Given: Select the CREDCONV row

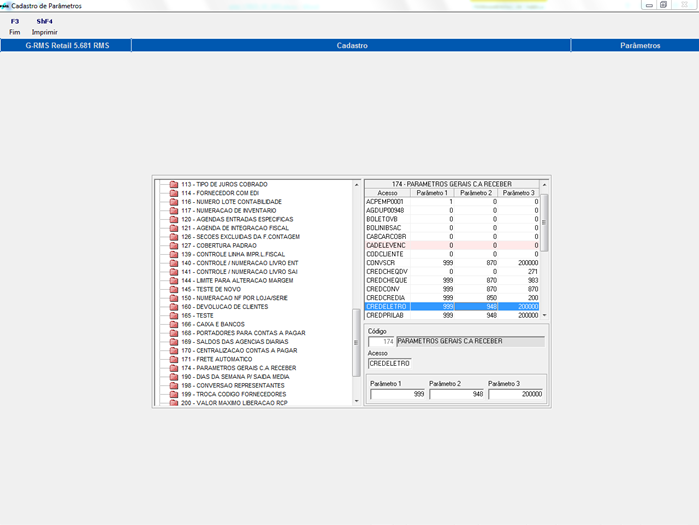Looking at the screenshot, I should click(x=452, y=289).
